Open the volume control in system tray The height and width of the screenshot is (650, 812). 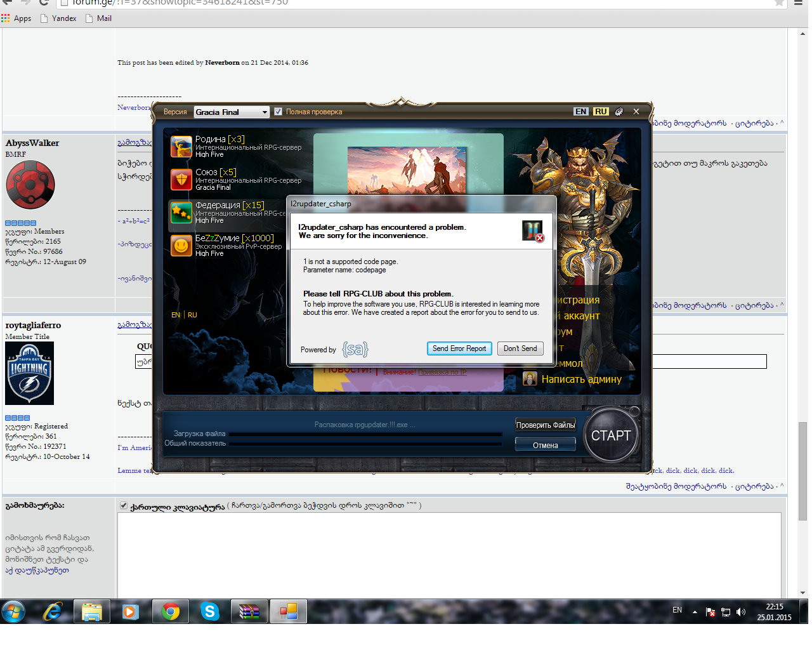pyautogui.click(x=741, y=612)
